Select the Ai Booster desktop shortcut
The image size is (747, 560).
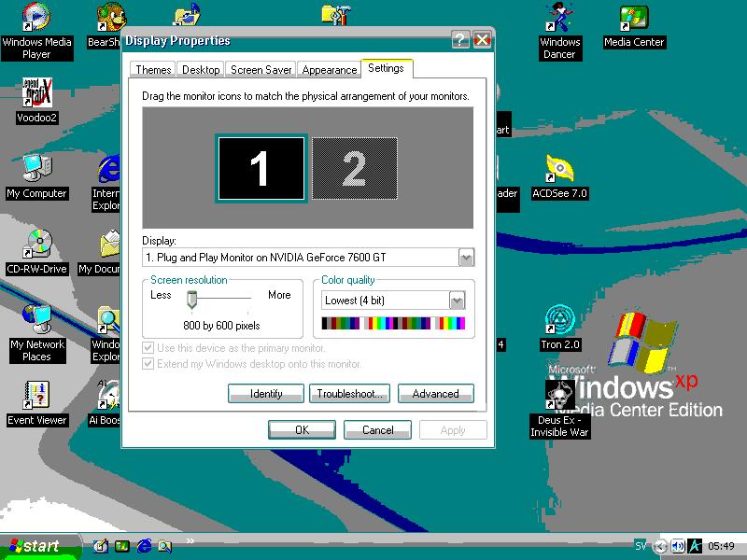108,395
